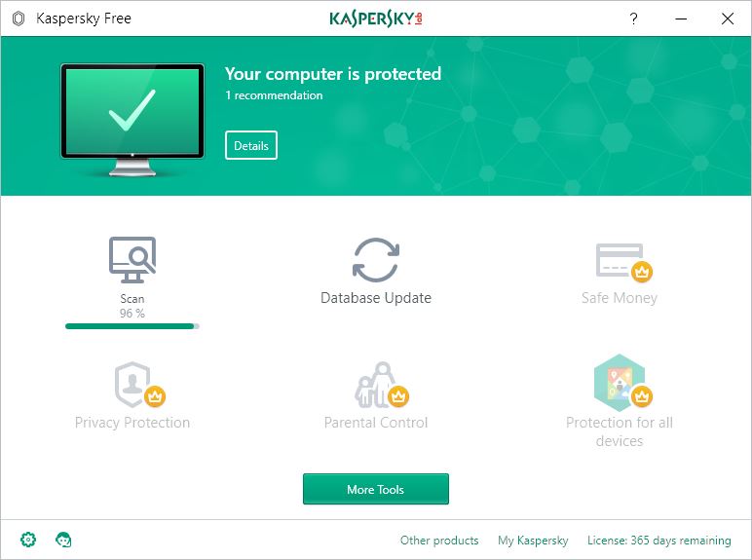Screen dimensions: 752x560
Task: Click License: 365 days remaining link
Action: [658, 541]
